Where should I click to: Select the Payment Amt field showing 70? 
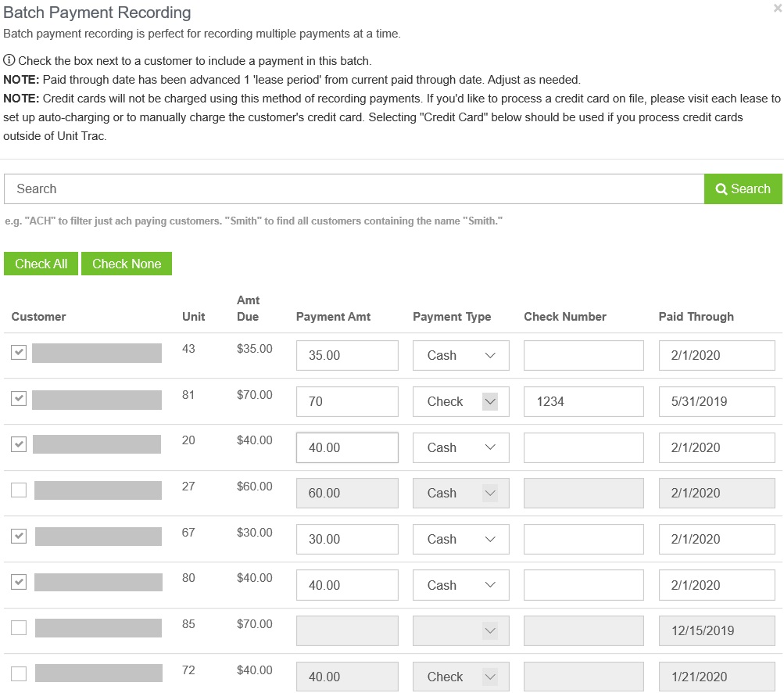[346, 401]
